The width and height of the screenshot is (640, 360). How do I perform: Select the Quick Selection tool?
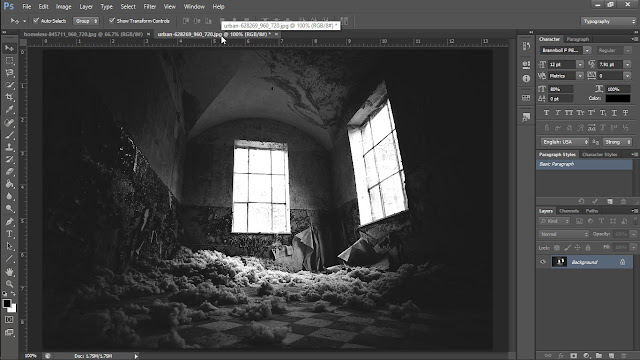tap(9, 85)
